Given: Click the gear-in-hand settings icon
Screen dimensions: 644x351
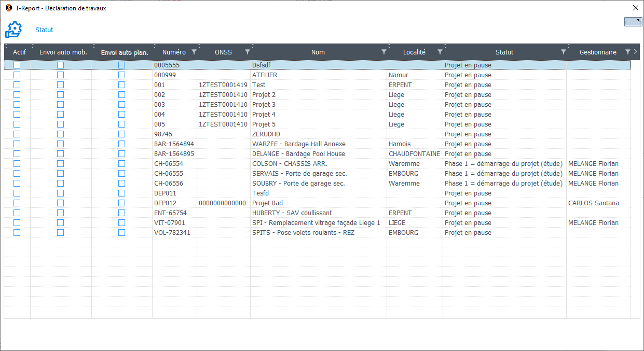Looking at the screenshot, I should click(13, 30).
